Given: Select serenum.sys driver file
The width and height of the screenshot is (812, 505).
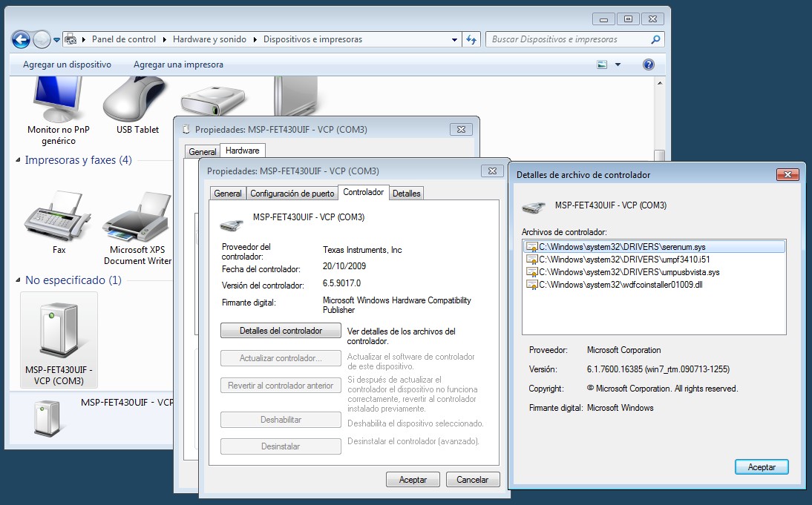Looking at the screenshot, I should [654, 247].
